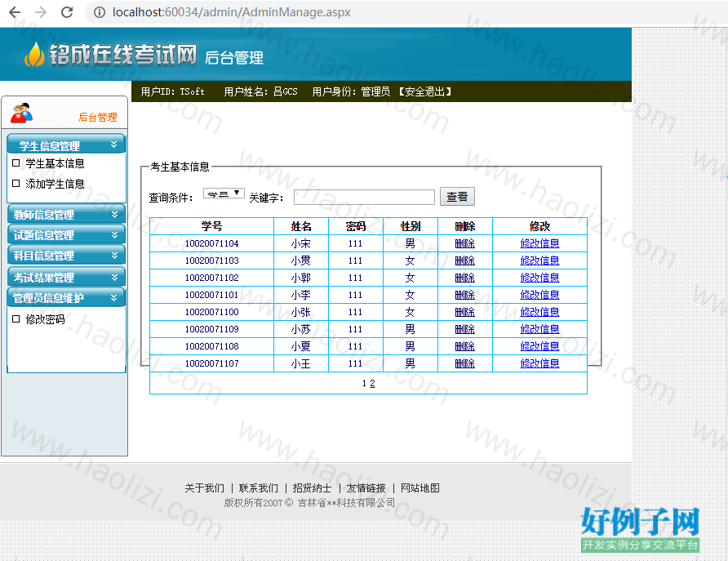Click the users icon beside 后台管理
The image size is (728, 561).
[22, 113]
